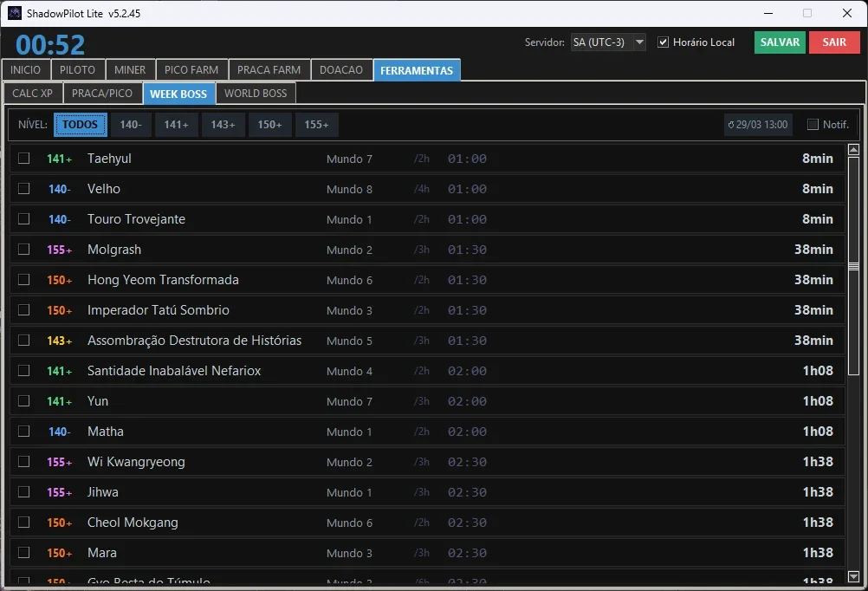
Task: Enable the Notif. checkbox
Action: (813, 125)
